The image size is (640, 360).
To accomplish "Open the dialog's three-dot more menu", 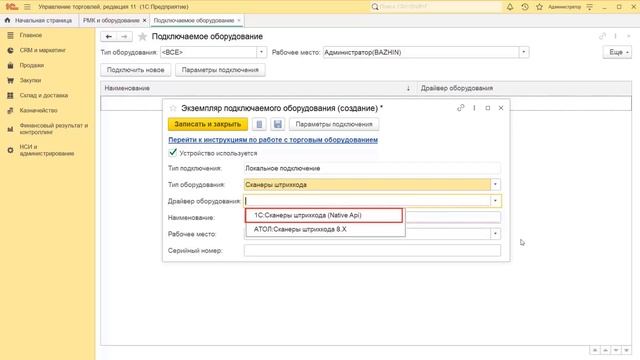I will click(474, 108).
